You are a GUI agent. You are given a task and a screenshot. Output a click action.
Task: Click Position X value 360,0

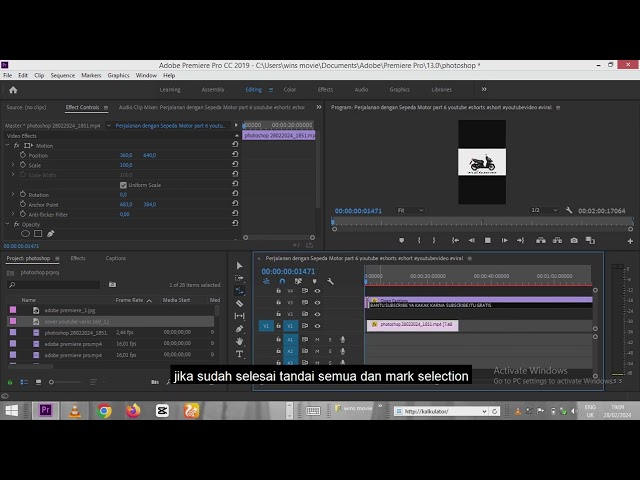click(126, 155)
